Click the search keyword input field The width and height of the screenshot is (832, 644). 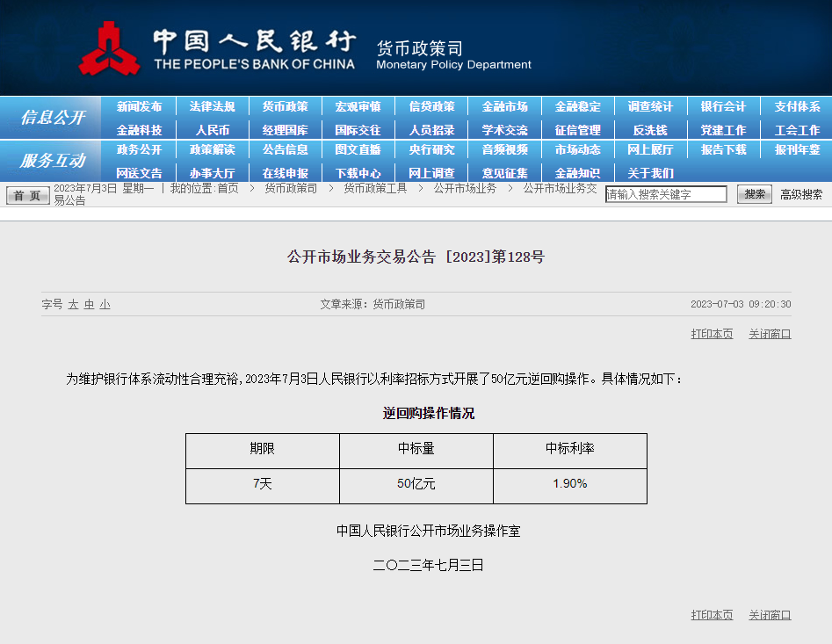coord(666,194)
